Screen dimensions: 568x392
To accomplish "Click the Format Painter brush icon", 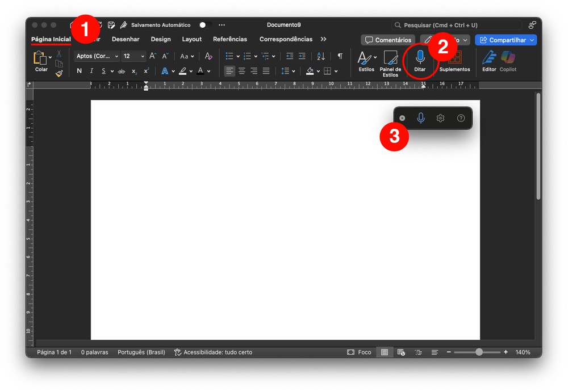I will tap(59, 73).
